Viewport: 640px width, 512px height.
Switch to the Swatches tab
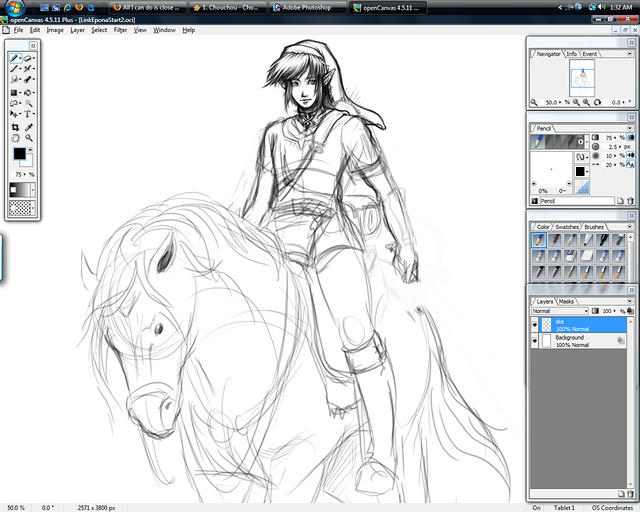click(567, 227)
